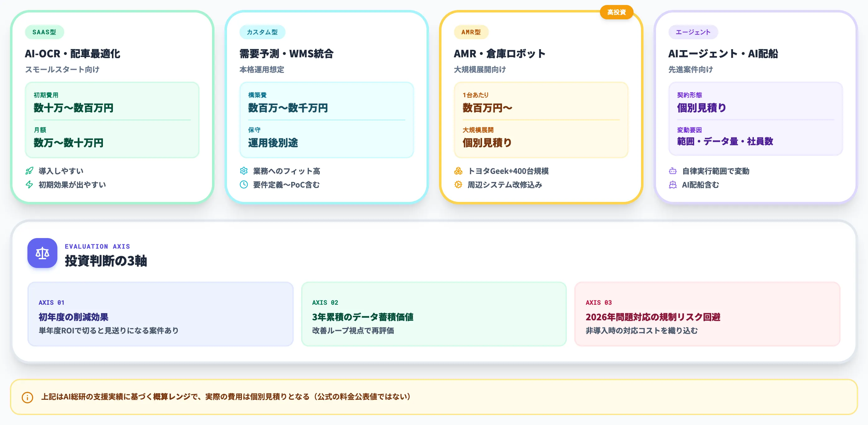Click the yellow disclaimer text about 概算レンジ
868x425 pixels.
[x=226, y=397]
